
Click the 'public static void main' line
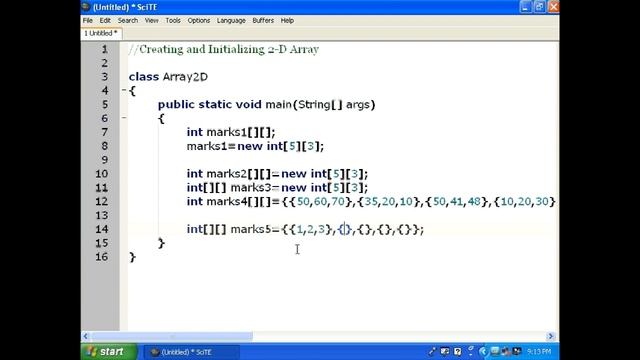pyautogui.click(x=266, y=104)
